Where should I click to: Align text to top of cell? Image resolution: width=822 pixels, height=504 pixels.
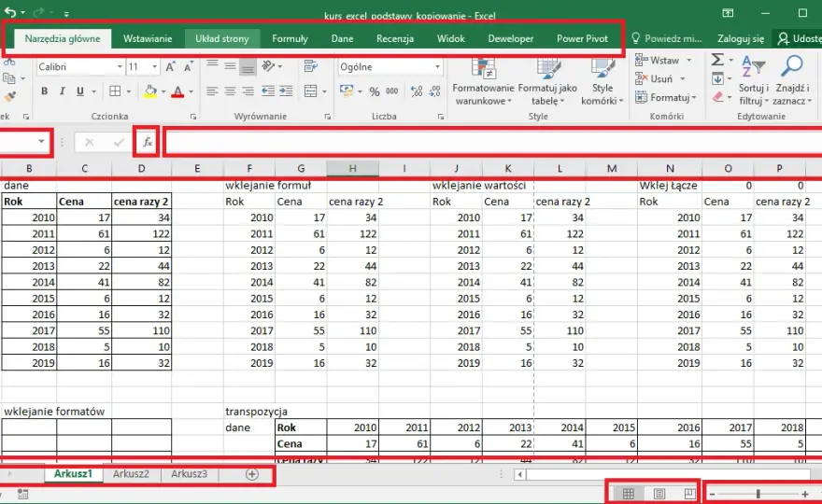point(212,66)
